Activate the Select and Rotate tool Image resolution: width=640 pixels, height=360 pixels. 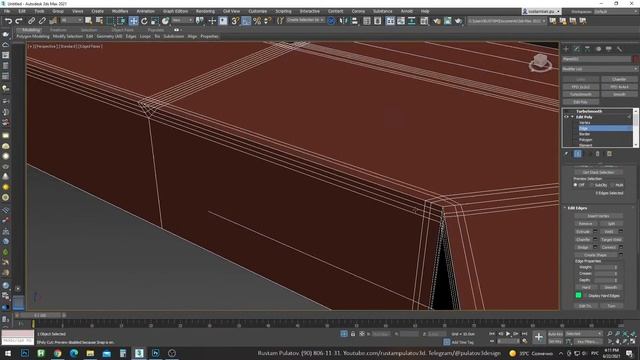[144, 20]
